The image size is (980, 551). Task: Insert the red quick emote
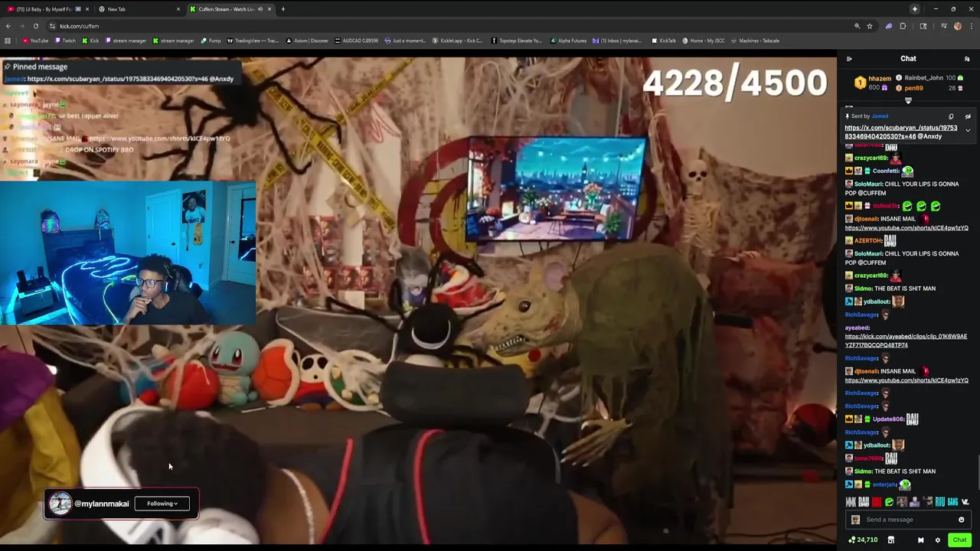coord(877,502)
